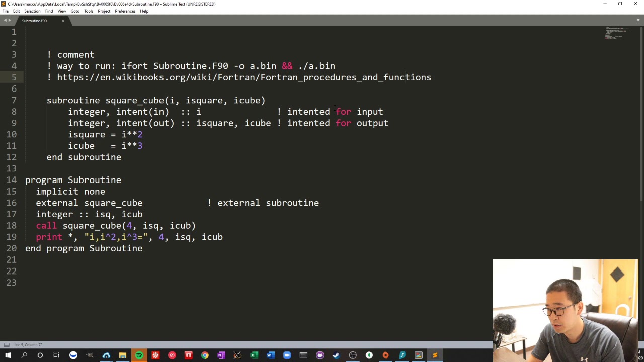Click on 'subroutine square_cube' declaration line
Screen dimensions: 644x362
point(156,100)
